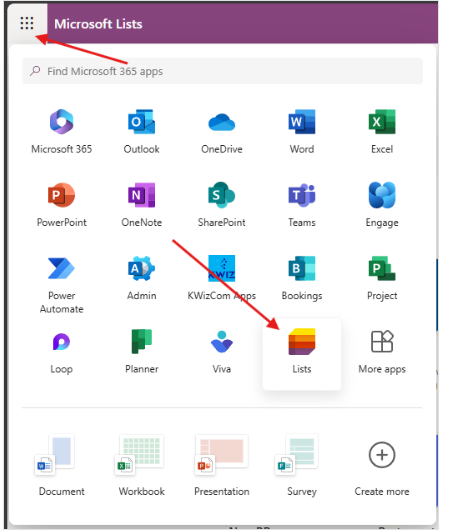Launch Word app
The width and height of the screenshot is (455, 532).
pyautogui.click(x=302, y=132)
